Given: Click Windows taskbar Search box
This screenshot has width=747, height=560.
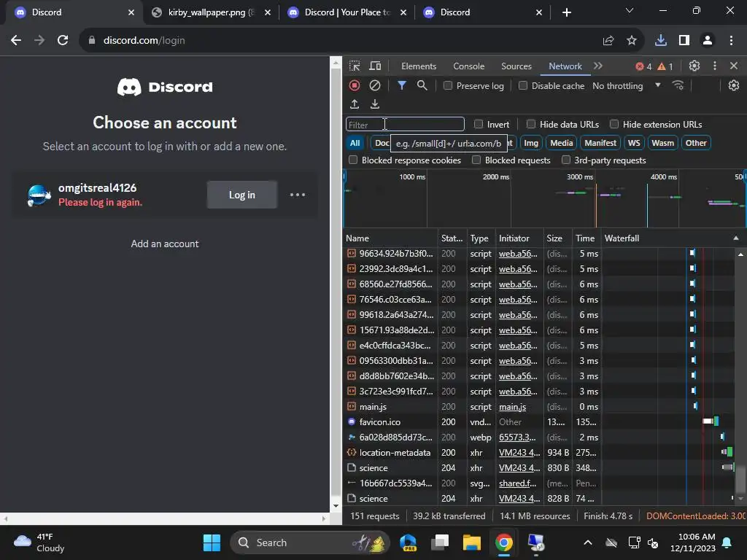Looking at the screenshot, I should coord(309,542).
